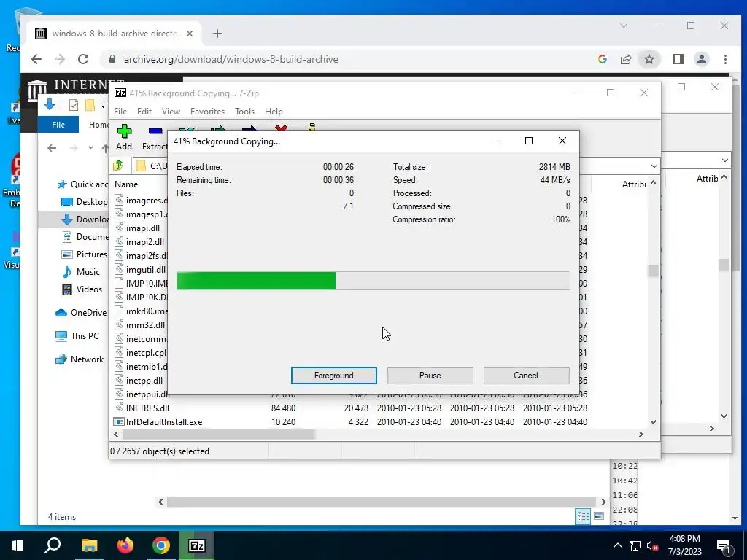
Task: Open Chrome three-dot menu
Action: pos(725,59)
